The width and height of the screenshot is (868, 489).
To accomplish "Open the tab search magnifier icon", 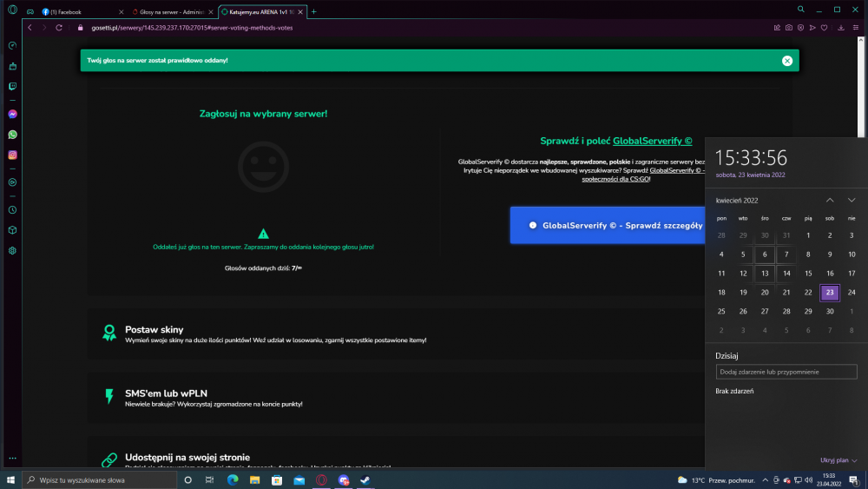I will (x=801, y=10).
